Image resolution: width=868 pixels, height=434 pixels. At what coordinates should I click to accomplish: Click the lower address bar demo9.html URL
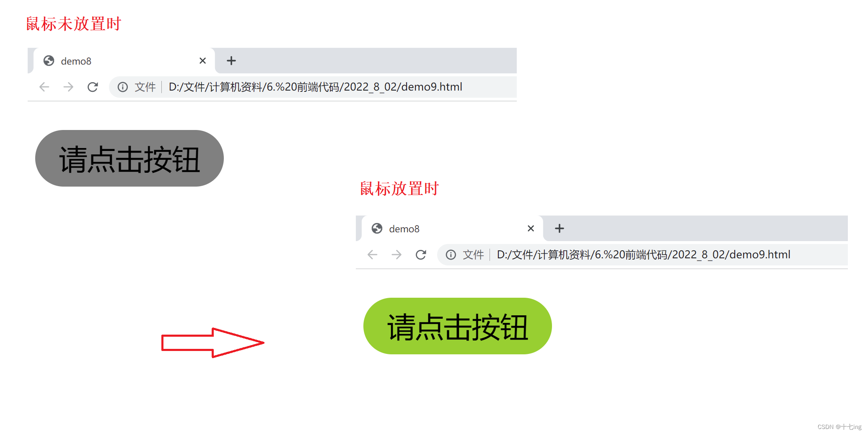[x=643, y=255]
